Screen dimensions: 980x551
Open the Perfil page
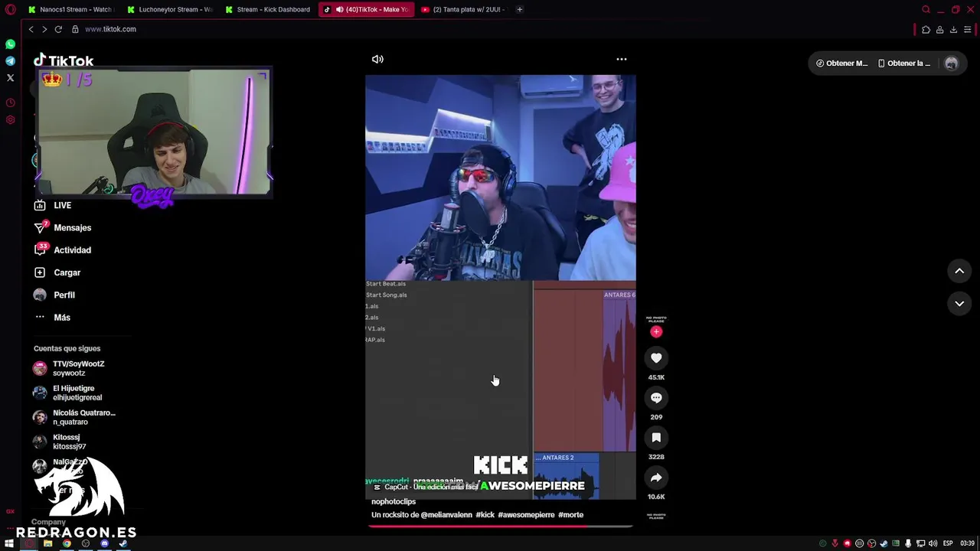pyautogui.click(x=54, y=295)
